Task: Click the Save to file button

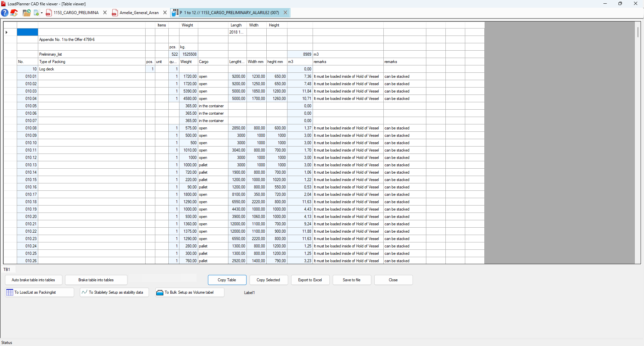Action: coord(352,280)
